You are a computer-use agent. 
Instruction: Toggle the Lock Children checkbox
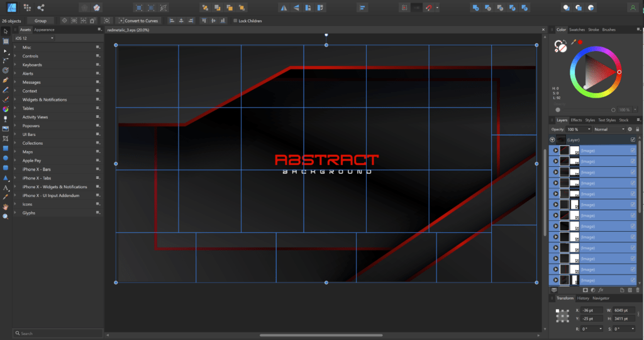tap(235, 21)
